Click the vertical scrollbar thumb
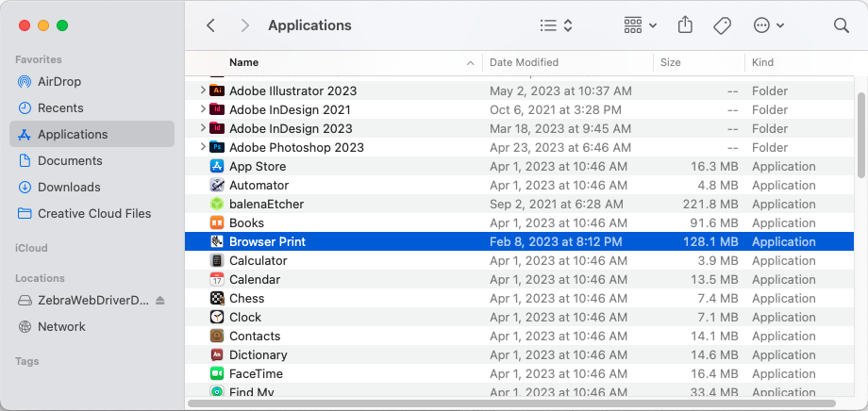868x411 pixels. click(x=860, y=135)
